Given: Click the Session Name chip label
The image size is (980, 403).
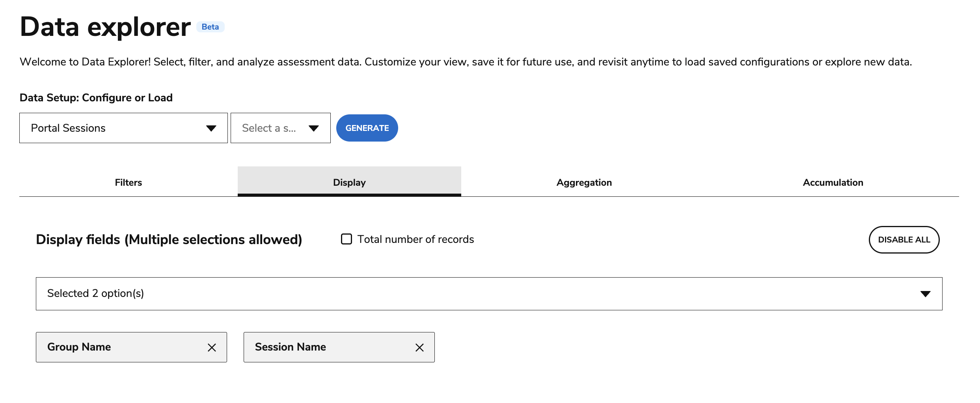Looking at the screenshot, I should [x=291, y=347].
